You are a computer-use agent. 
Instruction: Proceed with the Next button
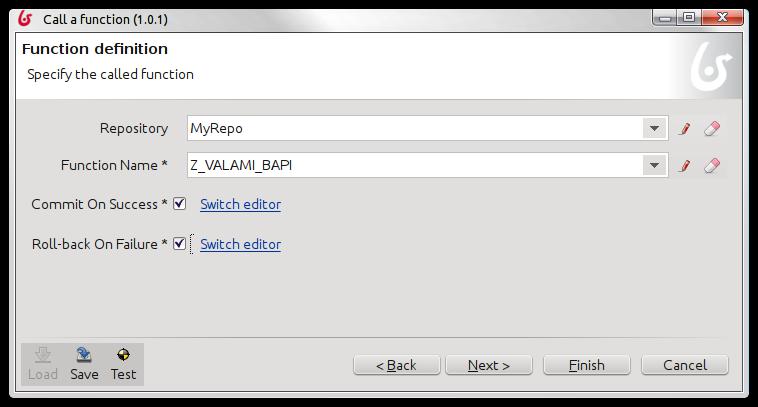pyautogui.click(x=489, y=365)
